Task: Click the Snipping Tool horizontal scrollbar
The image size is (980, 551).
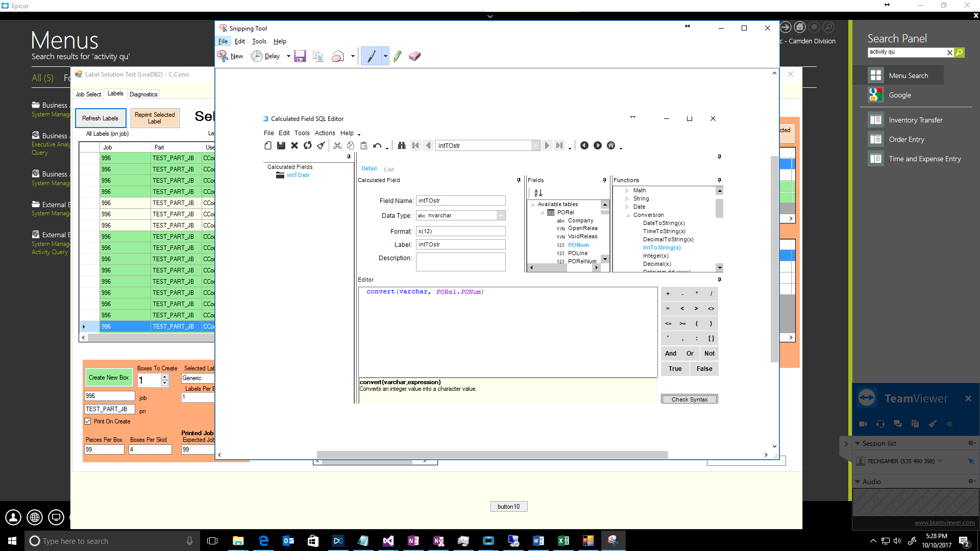Action: 492,455
